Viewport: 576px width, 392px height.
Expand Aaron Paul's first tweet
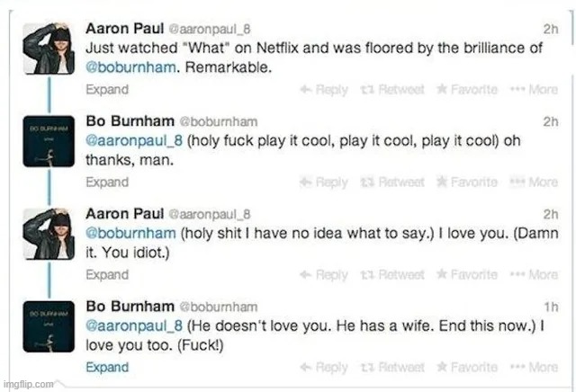(x=107, y=90)
